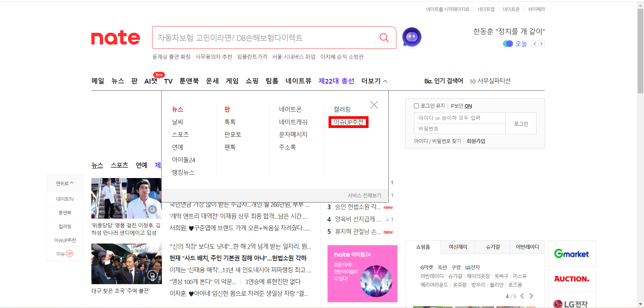This screenshot has width=644, height=308.
Task: Select 주소록 in dropdown panel
Action: (x=288, y=147)
